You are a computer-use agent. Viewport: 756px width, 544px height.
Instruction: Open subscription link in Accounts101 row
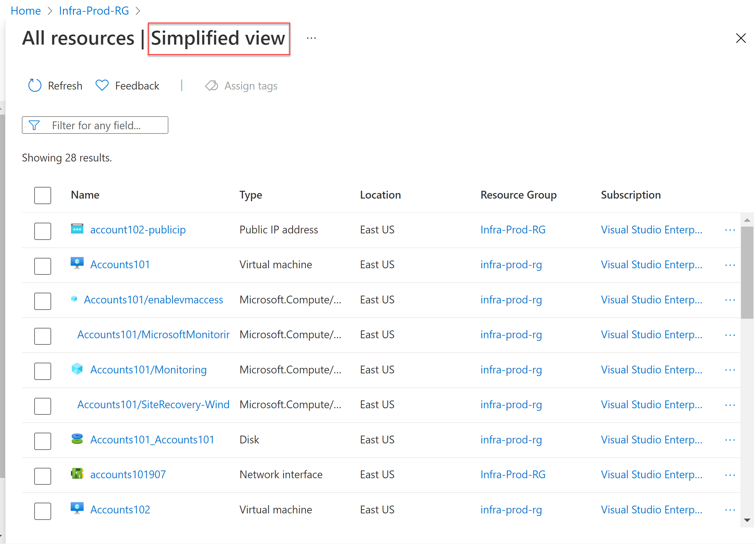tap(651, 264)
